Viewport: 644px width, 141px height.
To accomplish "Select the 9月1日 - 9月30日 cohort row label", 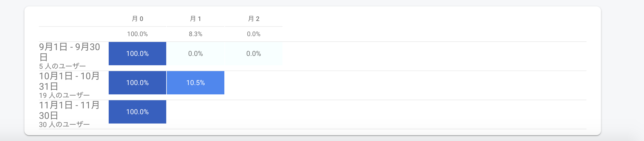I will [70, 52].
